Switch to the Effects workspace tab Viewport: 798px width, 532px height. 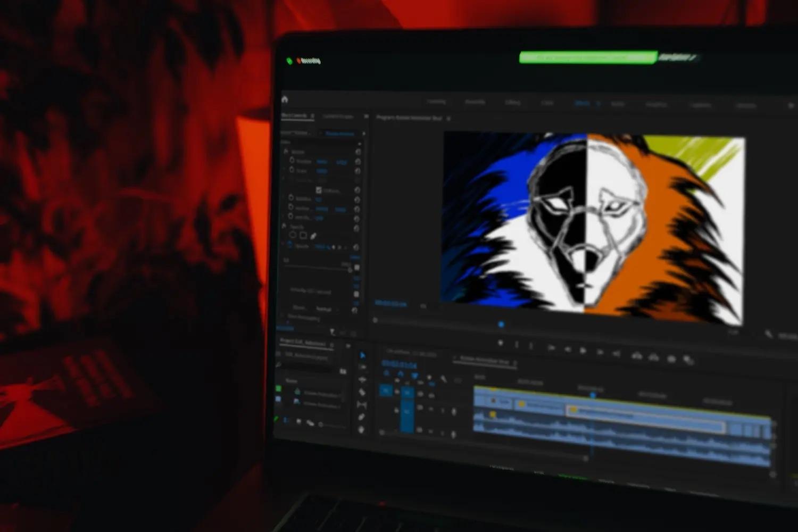582,103
